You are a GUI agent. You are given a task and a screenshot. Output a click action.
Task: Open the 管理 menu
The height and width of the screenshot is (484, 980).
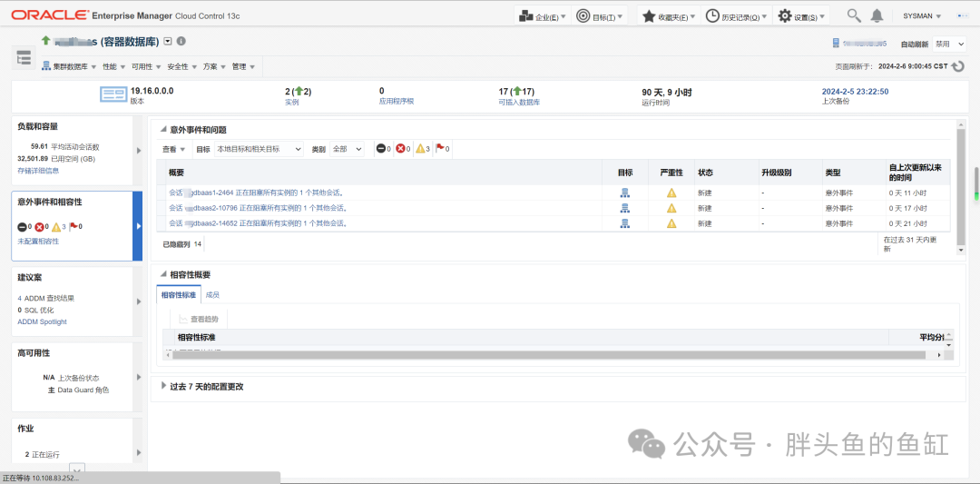[243, 66]
